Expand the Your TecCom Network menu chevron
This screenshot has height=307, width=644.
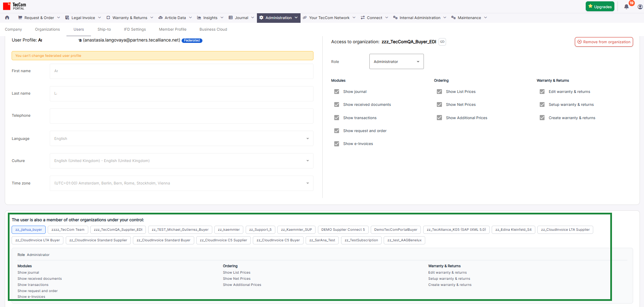pos(354,18)
